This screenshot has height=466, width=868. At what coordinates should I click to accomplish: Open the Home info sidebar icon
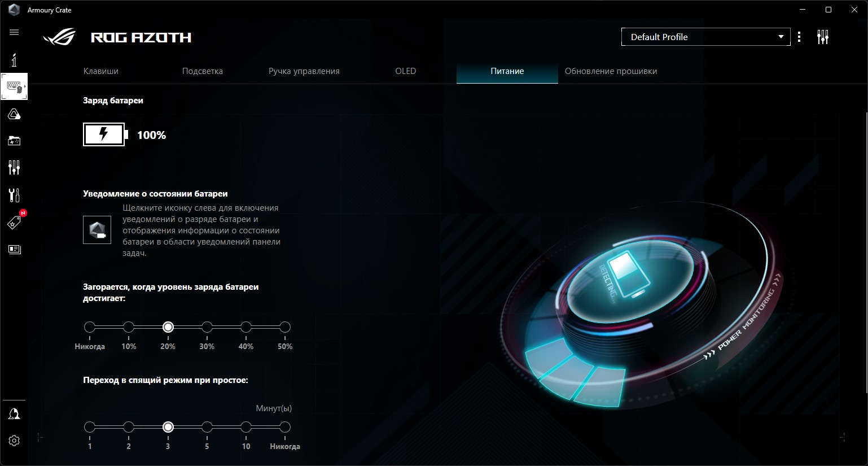pyautogui.click(x=14, y=60)
